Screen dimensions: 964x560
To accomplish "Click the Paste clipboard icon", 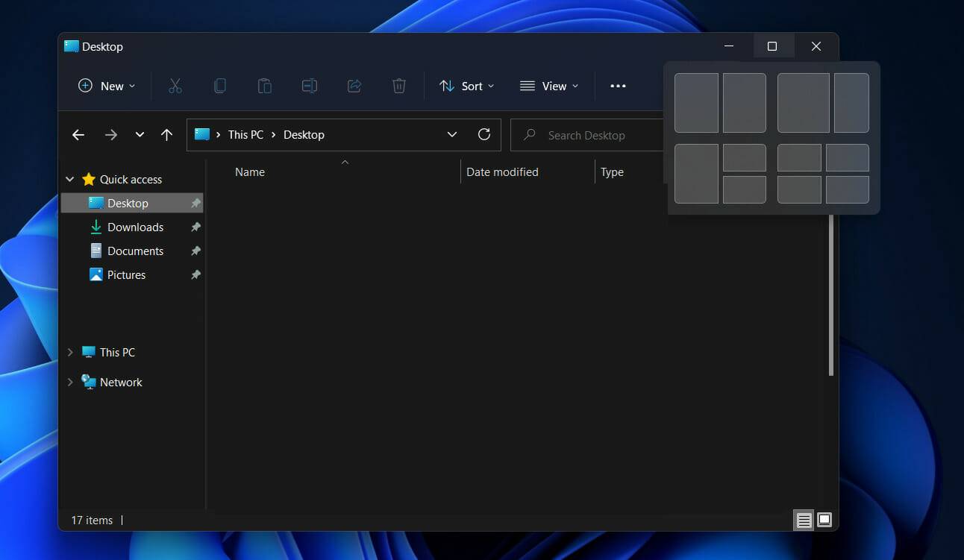I will (265, 86).
